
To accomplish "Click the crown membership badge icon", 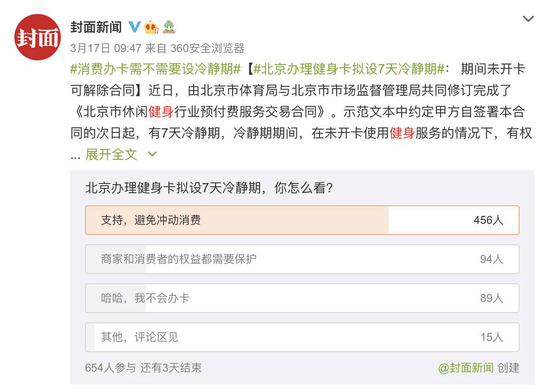I will pos(151,27).
